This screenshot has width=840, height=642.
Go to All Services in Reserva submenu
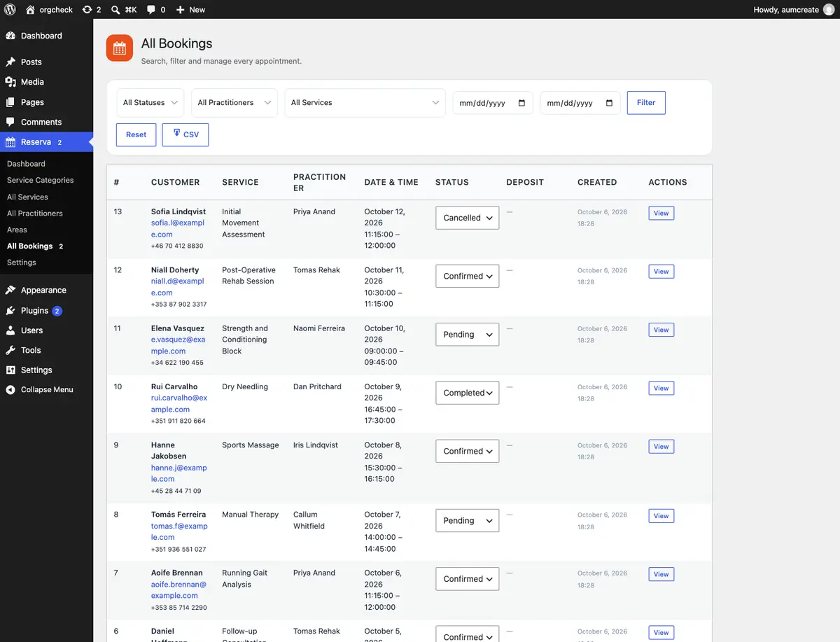(x=27, y=197)
